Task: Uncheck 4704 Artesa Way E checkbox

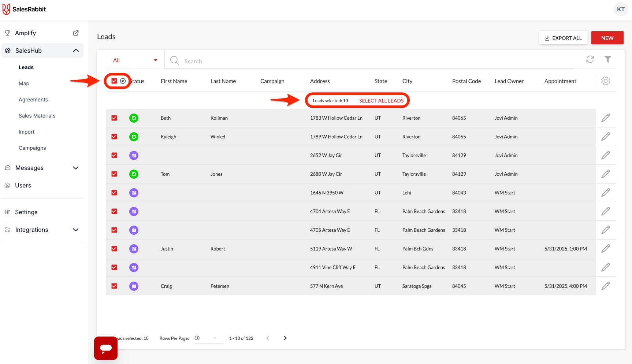Action: click(114, 211)
